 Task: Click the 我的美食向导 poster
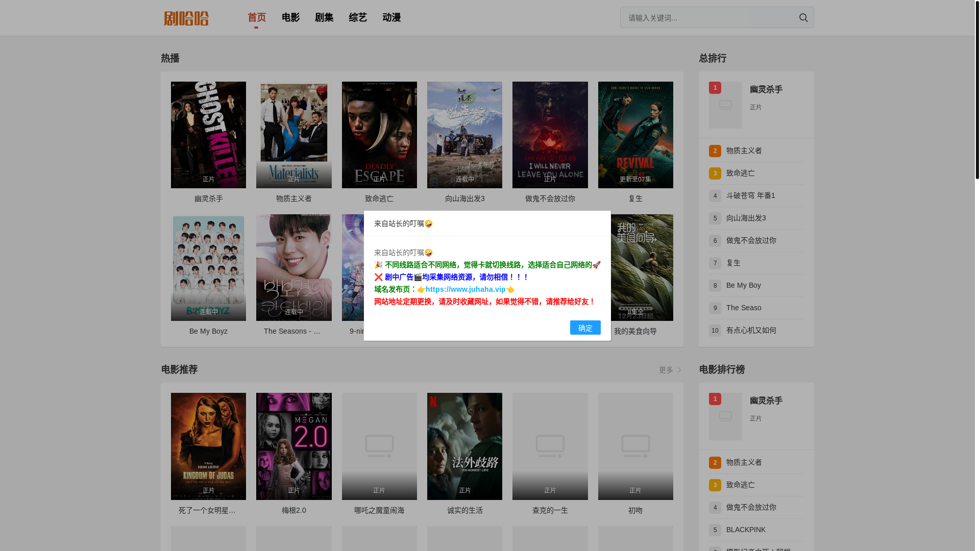[x=642, y=267]
